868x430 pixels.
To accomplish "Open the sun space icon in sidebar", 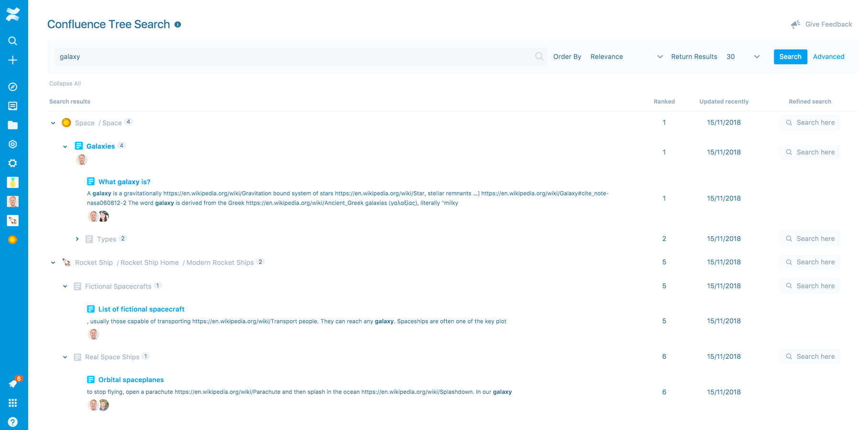I will pos(13,240).
